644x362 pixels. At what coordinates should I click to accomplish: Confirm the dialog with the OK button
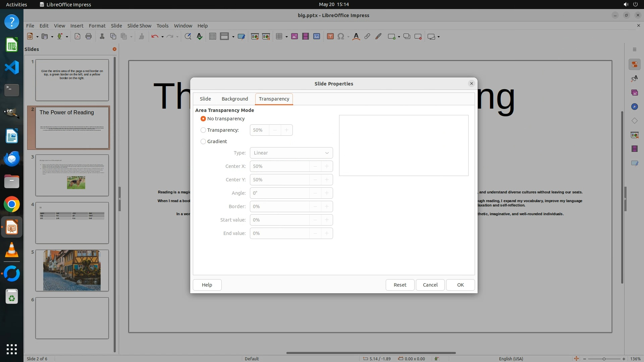click(x=460, y=285)
